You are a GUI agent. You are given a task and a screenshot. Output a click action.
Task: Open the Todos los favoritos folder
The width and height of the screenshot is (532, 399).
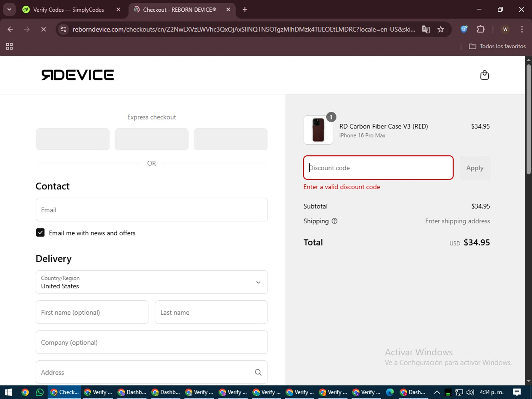point(497,46)
